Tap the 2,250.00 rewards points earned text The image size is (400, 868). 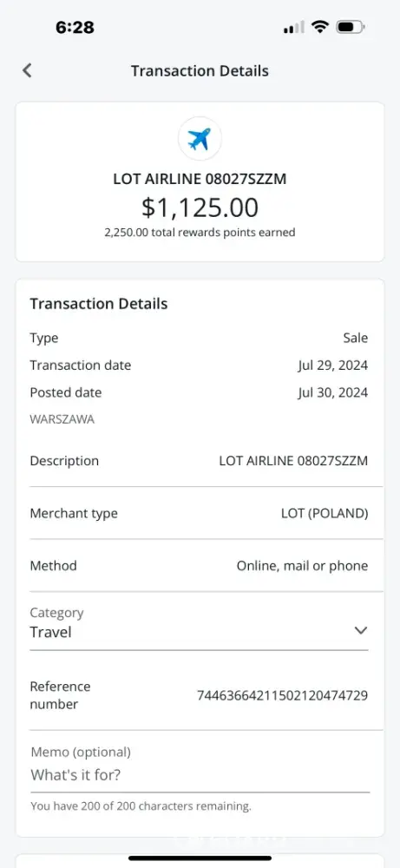[x=200, y=233]
